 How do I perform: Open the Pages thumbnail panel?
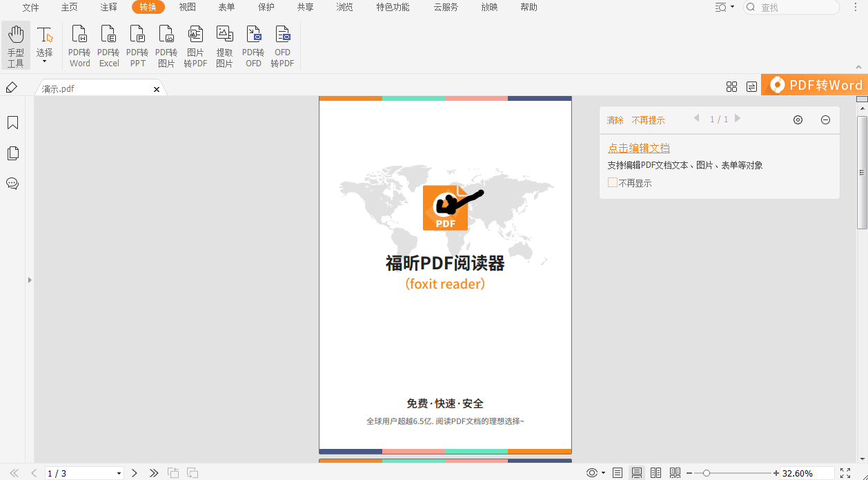12,153
